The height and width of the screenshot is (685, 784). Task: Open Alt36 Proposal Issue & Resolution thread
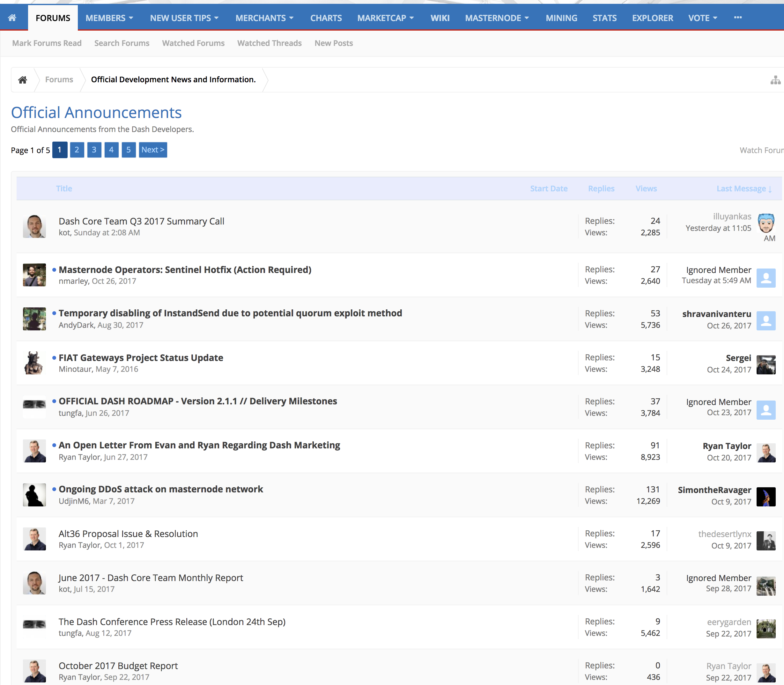(x=128, y=534)
